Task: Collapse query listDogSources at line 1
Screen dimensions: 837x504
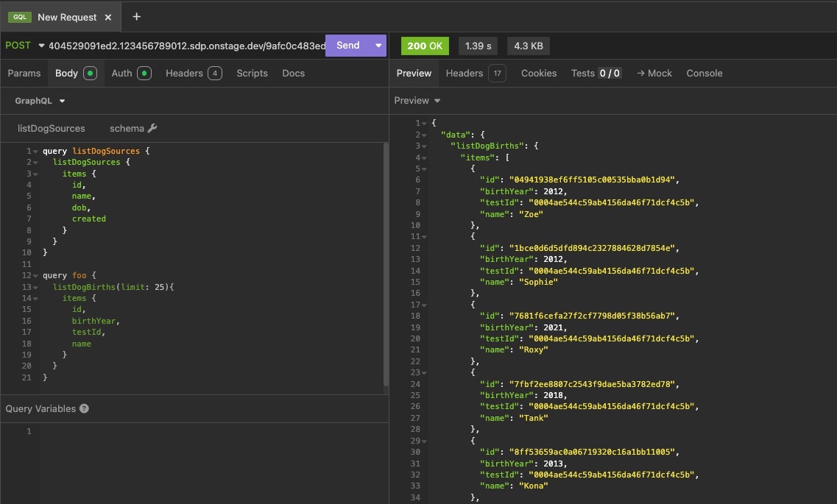Action: pos(35,152)
